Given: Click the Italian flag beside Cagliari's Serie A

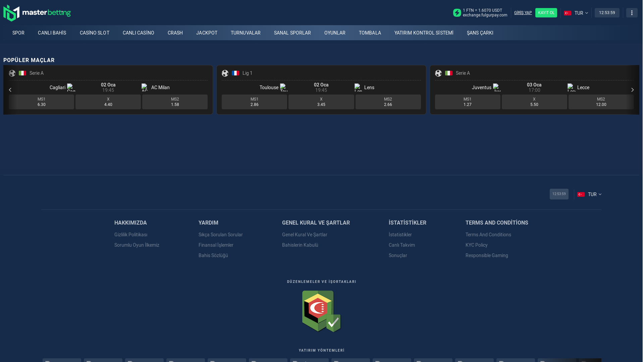Looking at the screenshot, I should click(22, 73).
